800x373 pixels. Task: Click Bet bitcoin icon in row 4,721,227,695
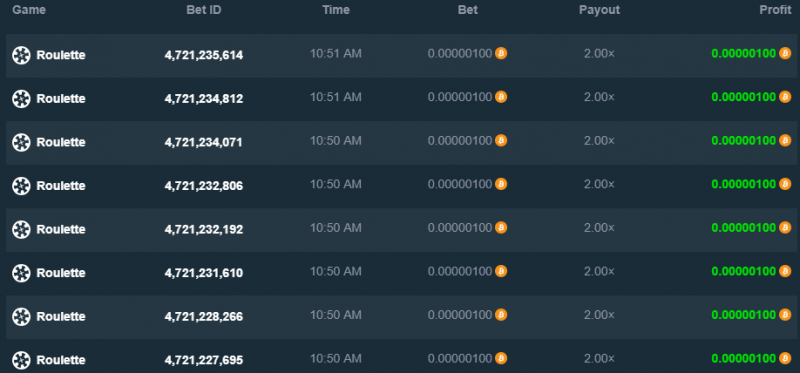[x=501, y=358]
